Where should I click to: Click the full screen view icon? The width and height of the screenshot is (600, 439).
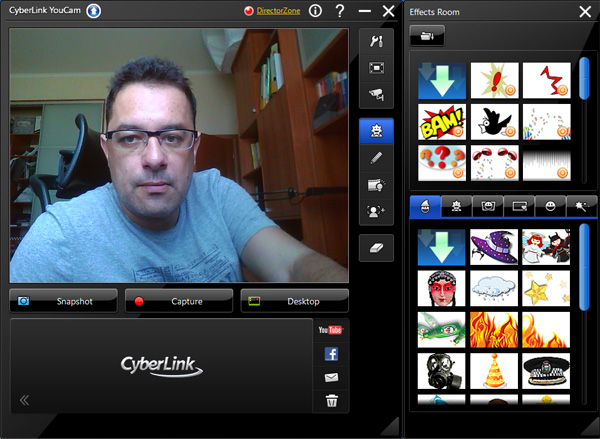(376, 68)
